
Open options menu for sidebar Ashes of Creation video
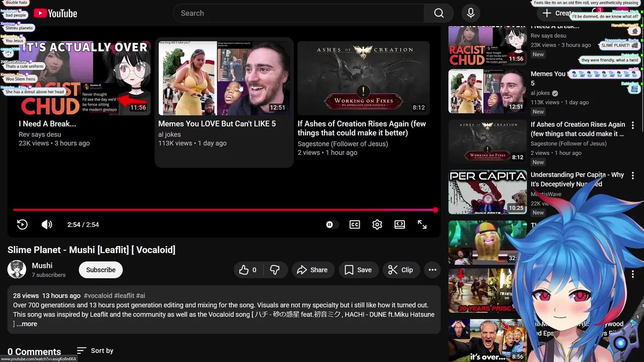(633, 125)
